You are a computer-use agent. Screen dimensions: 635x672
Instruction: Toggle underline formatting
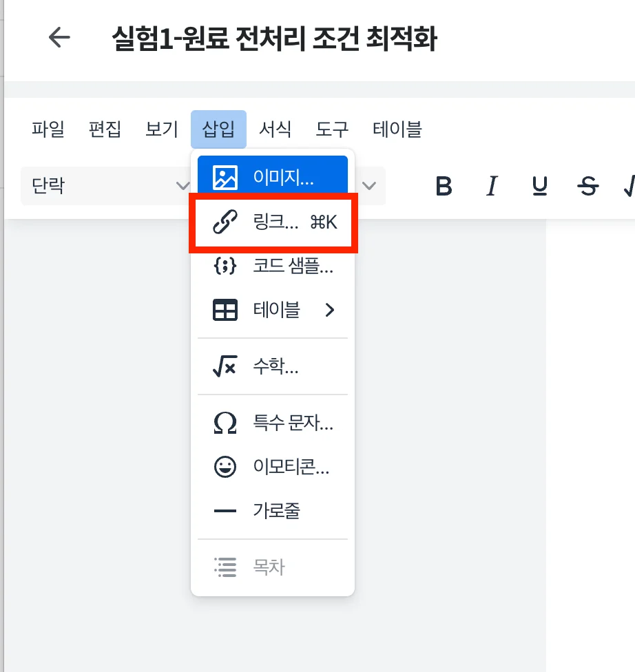(x=539, y=185)
